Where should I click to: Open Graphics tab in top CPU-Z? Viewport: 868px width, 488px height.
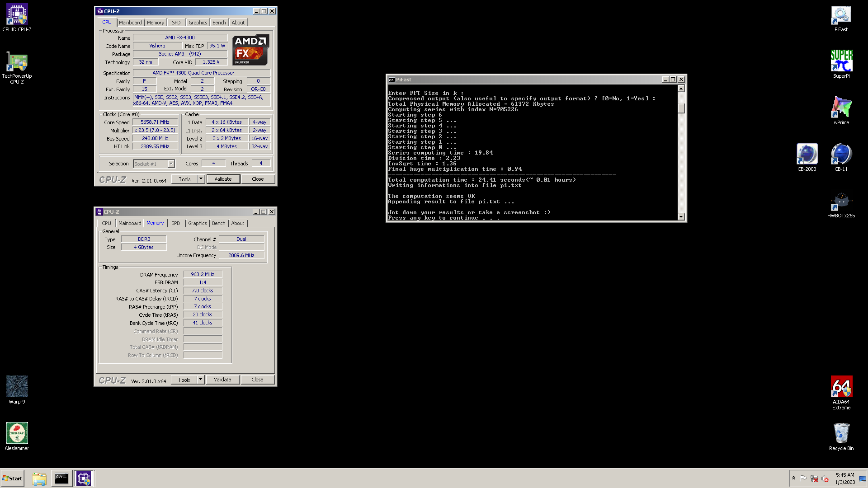pos(198,23)
